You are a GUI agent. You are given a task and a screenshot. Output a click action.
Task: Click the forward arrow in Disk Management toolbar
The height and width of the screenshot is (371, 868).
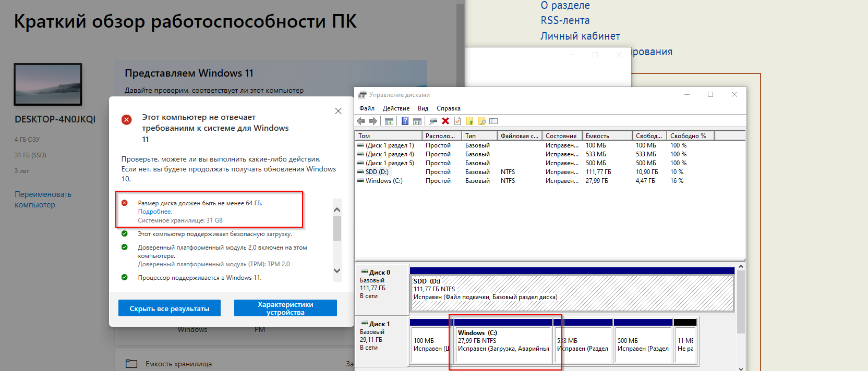(373, 121)
